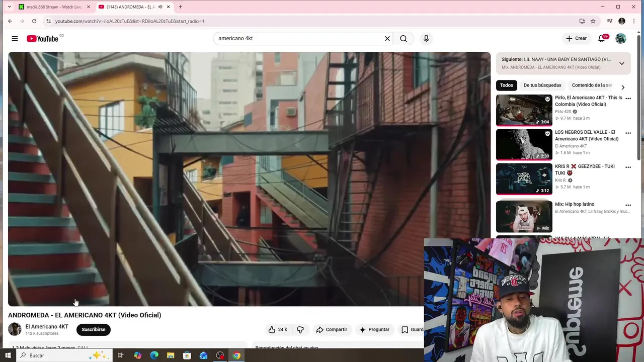Select De tus búsquedas filter chip
This screenshot has height=362, width=644.
point(542,85)
